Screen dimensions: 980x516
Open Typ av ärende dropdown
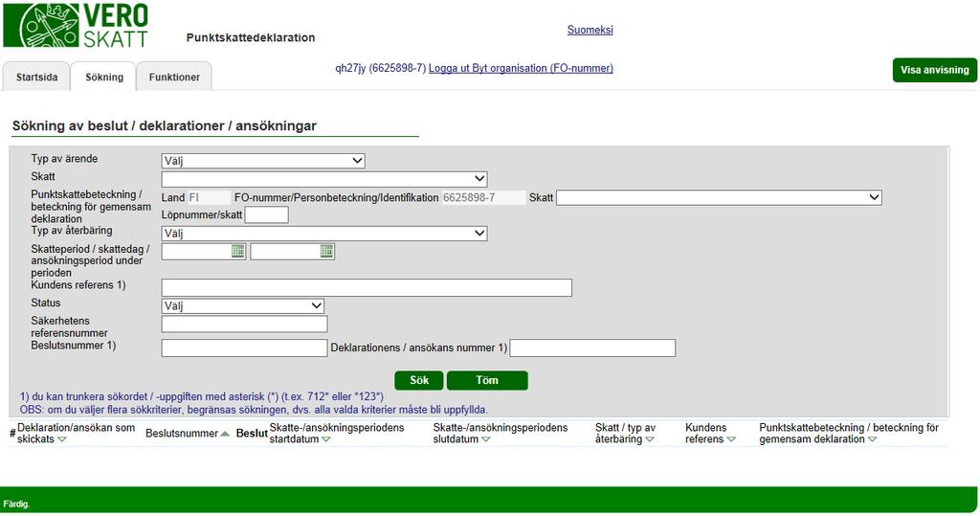click(x=263, y=161)
